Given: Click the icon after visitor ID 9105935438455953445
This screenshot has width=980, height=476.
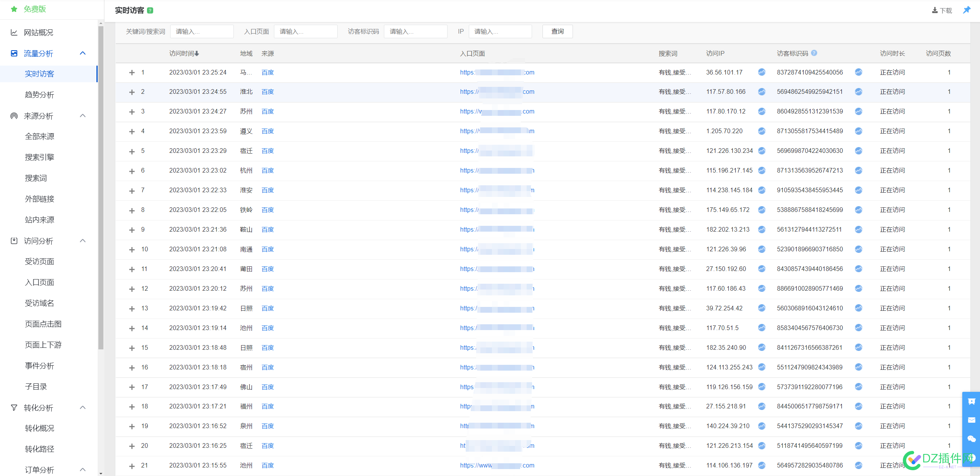Looking at the screenshot, I should point(858,190).
